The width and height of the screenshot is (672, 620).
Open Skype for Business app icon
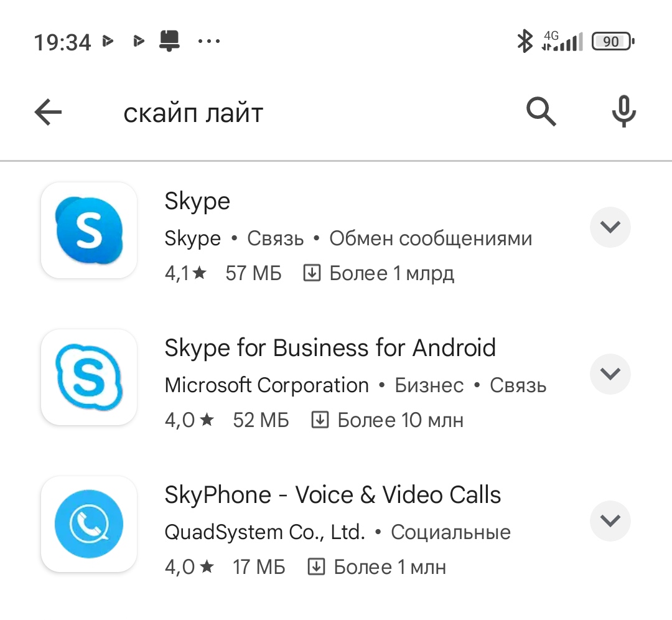[x=88, y=377]
